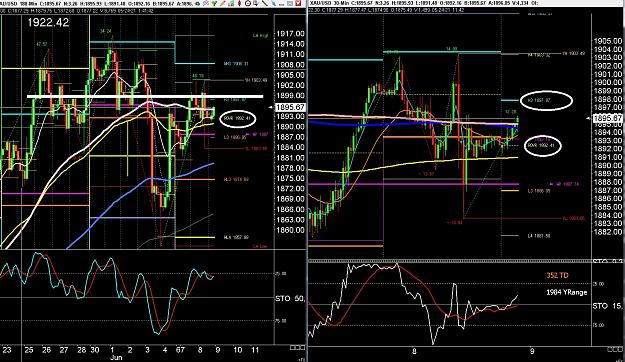Click the bar chart icon in toolbar
The image size is (625, 362).
coord(231,4)
